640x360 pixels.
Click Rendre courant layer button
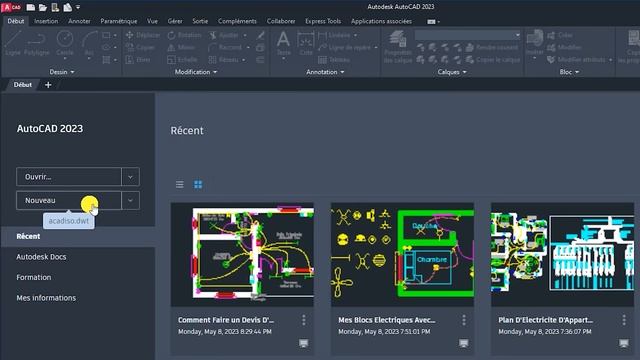pos(492,47)
